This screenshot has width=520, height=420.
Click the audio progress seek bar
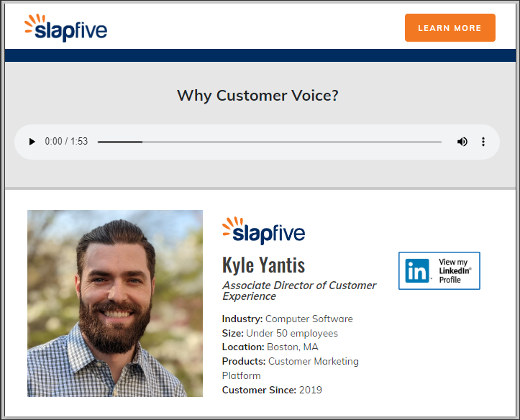(x=269, y=142)
